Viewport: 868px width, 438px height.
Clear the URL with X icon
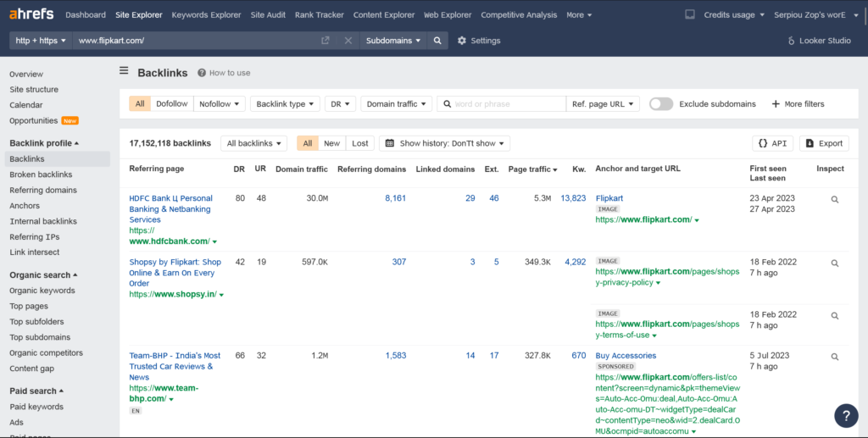[348, 41]
